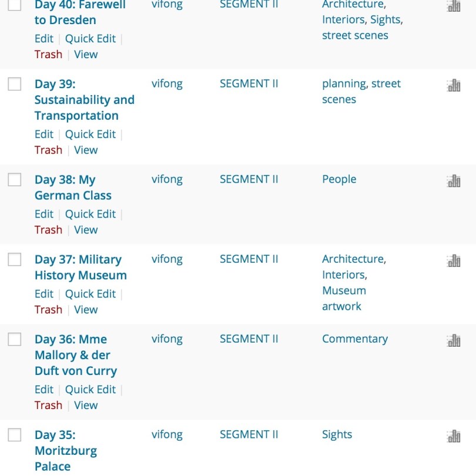Screen dimensions: 476x476
Task: Open stats icon for Moritzburg Palace post
Action: point(453,436)
